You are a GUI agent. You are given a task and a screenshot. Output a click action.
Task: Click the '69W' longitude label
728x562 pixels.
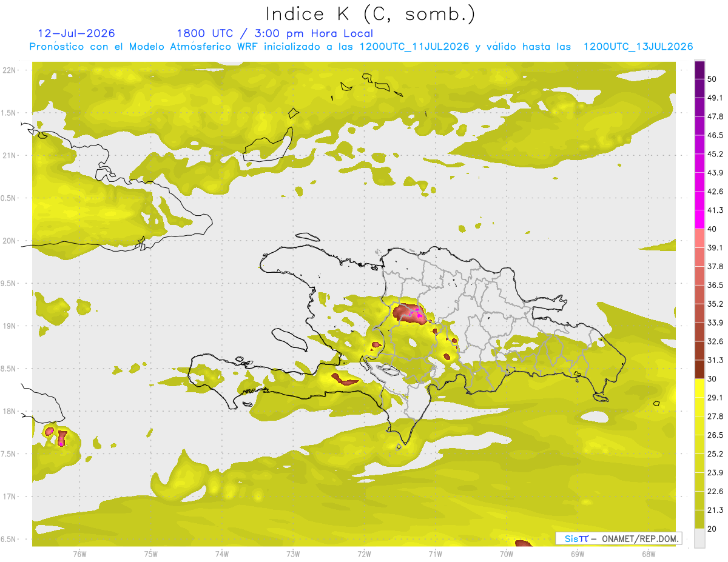point(578,554)
